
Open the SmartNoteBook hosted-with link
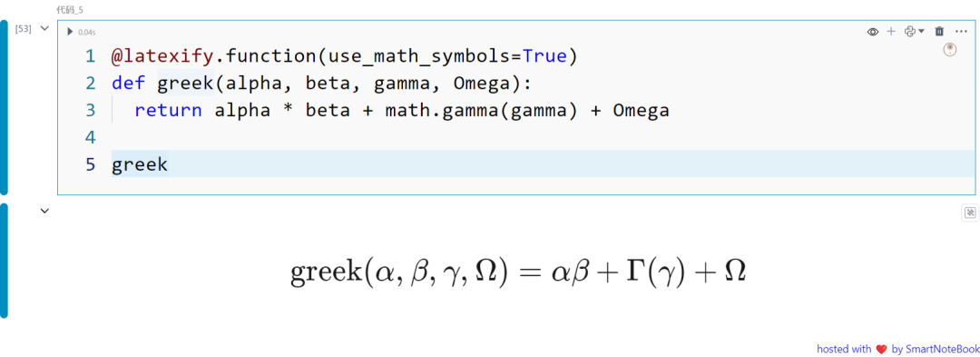(897, 348)
